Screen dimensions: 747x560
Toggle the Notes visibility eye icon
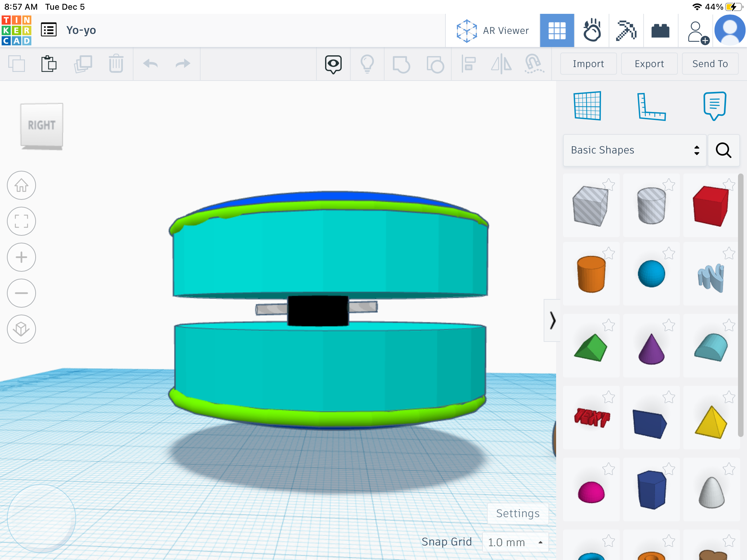click(x=333, y=64)
